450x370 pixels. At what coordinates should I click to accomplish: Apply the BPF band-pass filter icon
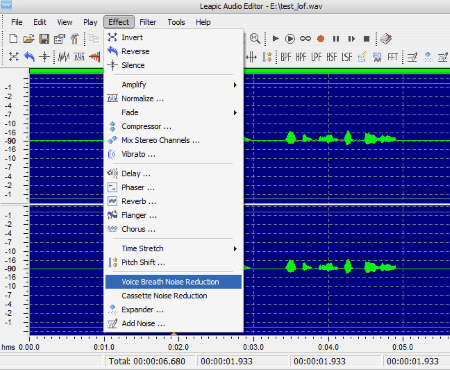coord(286,57)
